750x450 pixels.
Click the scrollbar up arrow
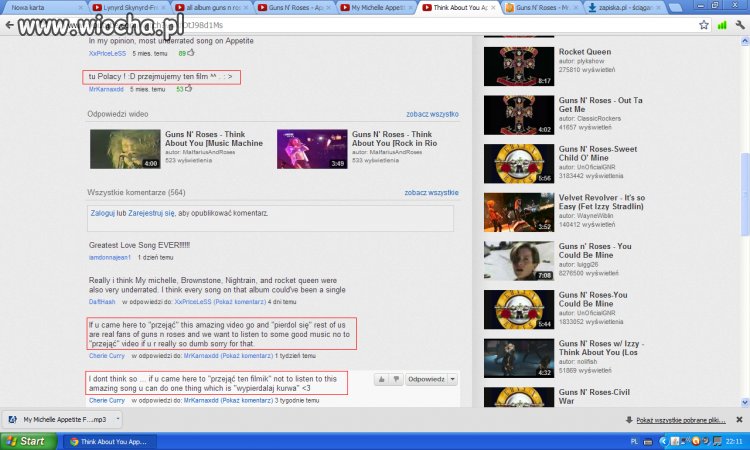[x=745, y=42]
